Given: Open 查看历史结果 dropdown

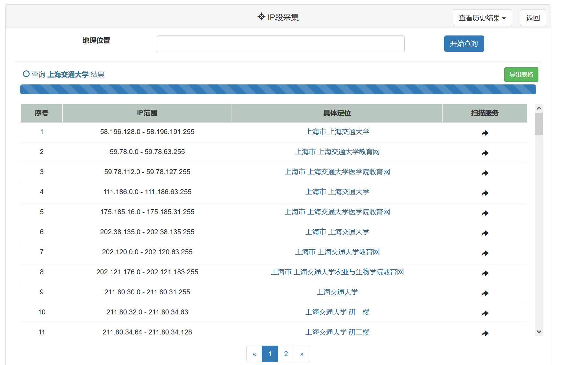Looking at the screenshot, I should point(482,18).
